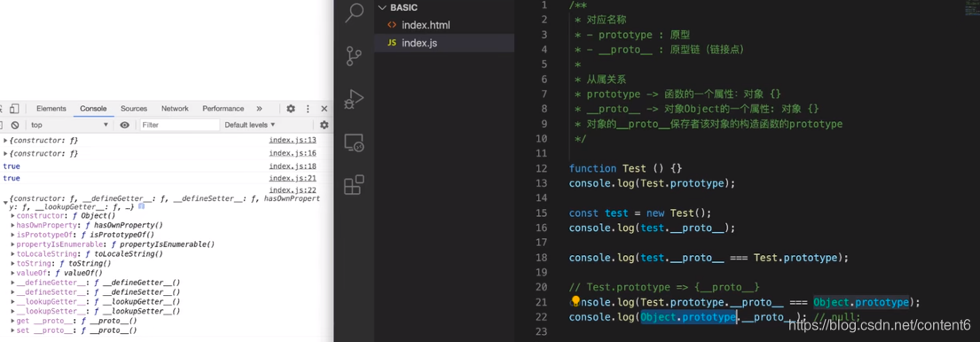Expand __defineSetter__ property in console
Viewport: 980px width, 342px height.
point(13,292)
